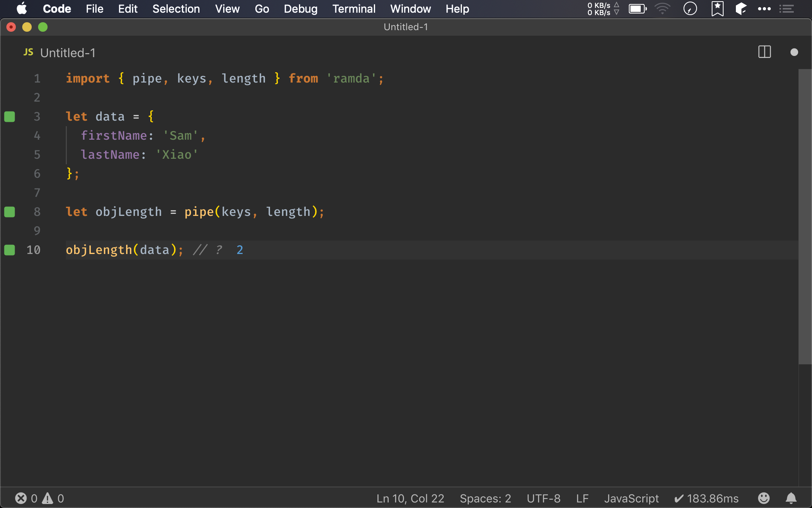Viewport: 812px width, 508px height.
Task: Click the split editor icon
Action: click(764, 52)
